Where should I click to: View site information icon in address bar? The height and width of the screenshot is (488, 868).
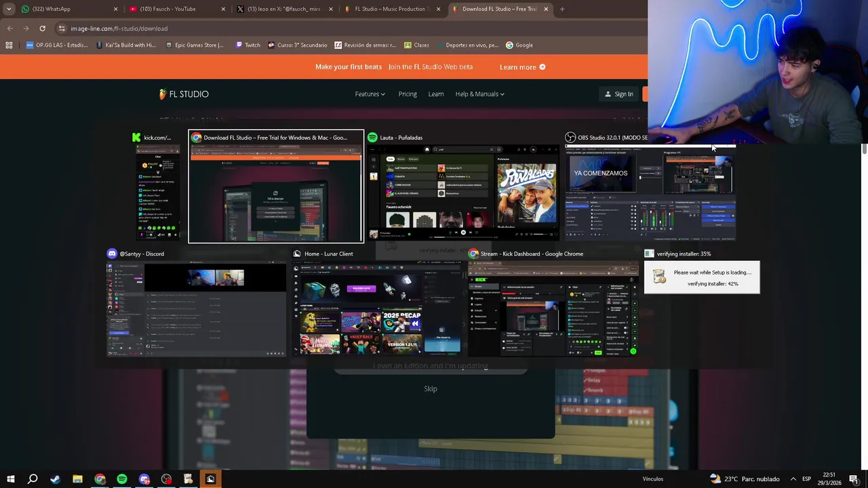point(62,28)
